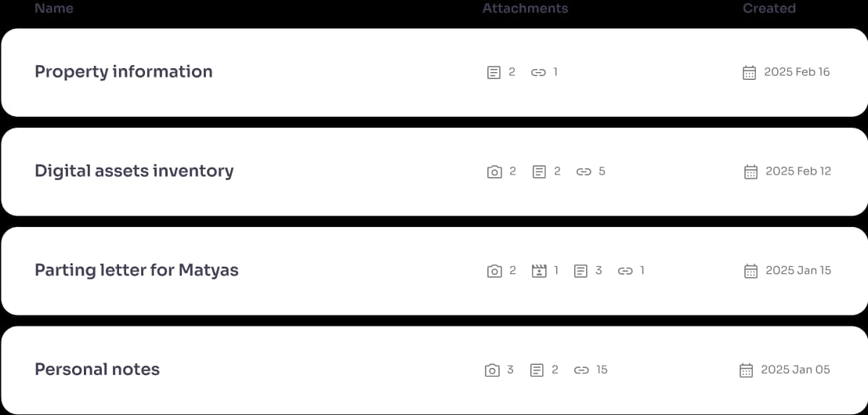
Task: Click document icon in Digital assets inventory row
Action: [539, 172]
